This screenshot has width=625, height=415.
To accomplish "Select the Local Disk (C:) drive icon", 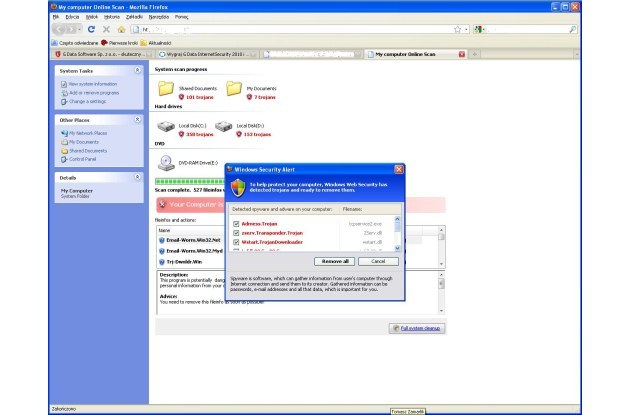I will click(166, 127).
